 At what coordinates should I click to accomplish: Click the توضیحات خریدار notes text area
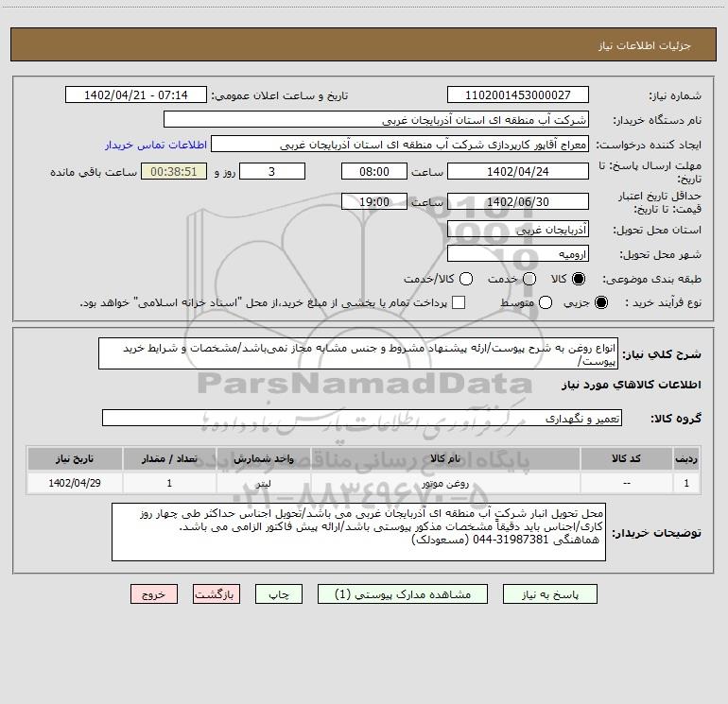click(x=358, y=532)
